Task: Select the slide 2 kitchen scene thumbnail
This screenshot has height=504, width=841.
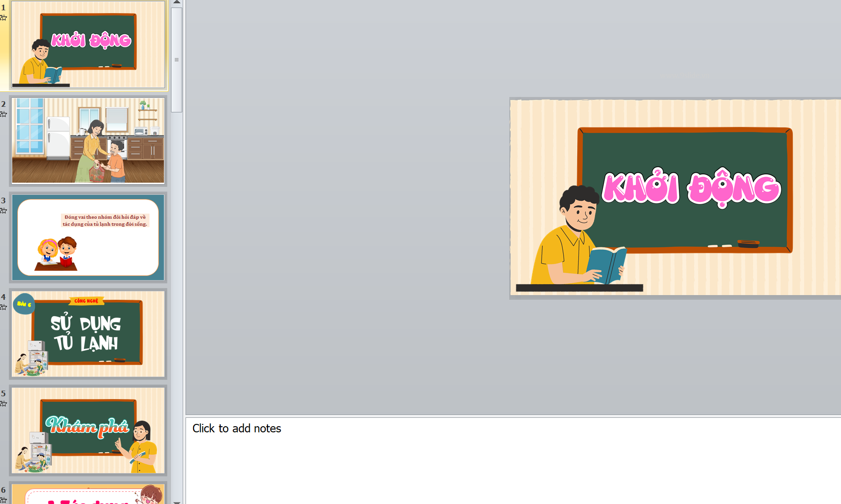Action: click(x=88, y=141)
